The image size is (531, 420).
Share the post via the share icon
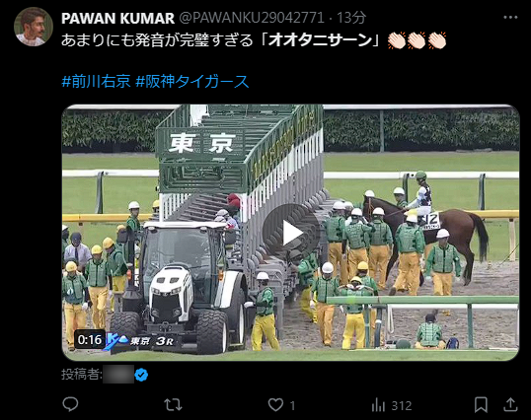pos(510,404)
